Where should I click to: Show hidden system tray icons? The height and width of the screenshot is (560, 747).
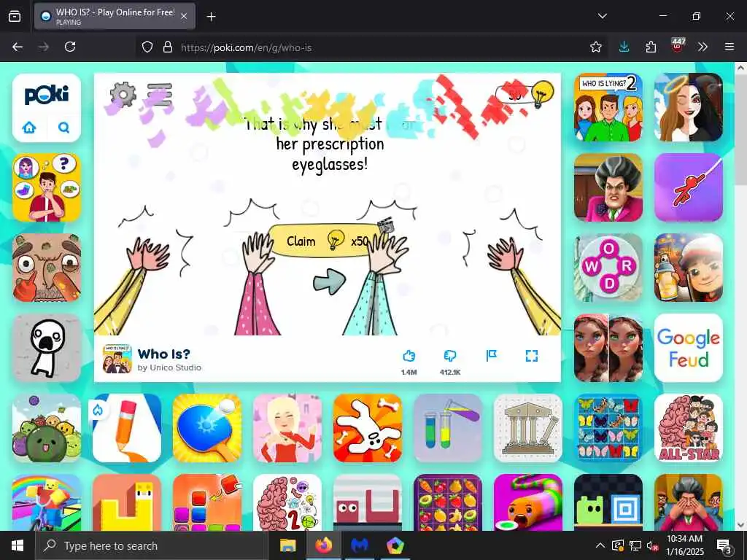(600, 545)
